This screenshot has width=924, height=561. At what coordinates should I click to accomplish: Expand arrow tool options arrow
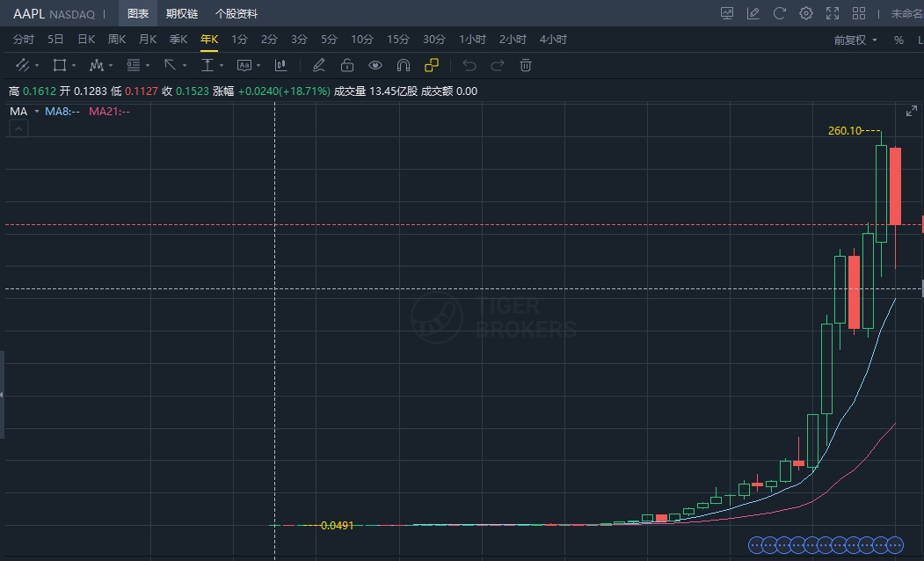(x=185, y=65)
